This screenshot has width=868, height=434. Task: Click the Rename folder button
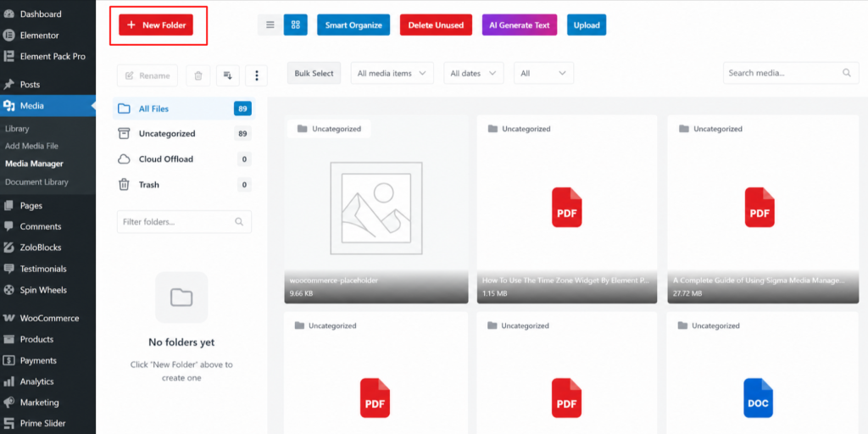click(x=147, y=75)
